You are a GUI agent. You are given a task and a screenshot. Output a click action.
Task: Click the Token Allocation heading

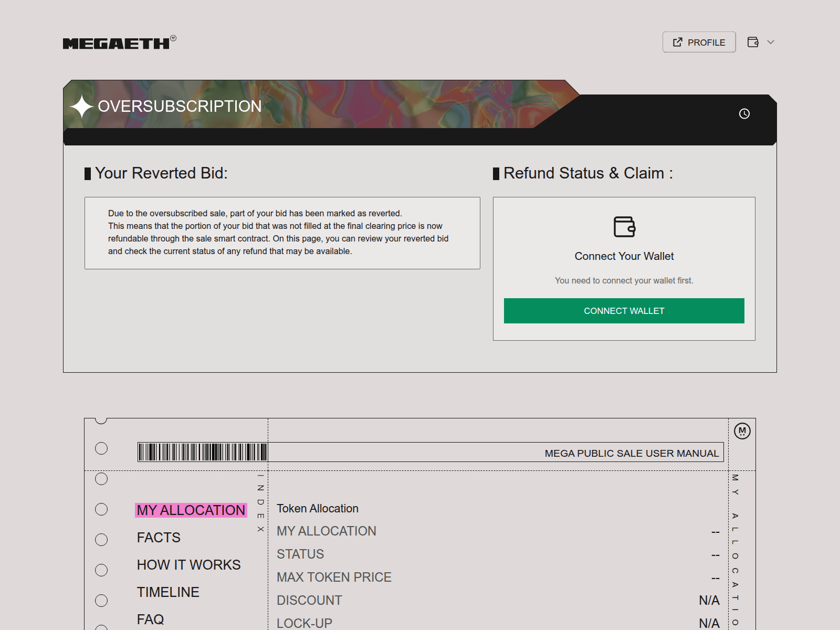(x=318, y=508)
